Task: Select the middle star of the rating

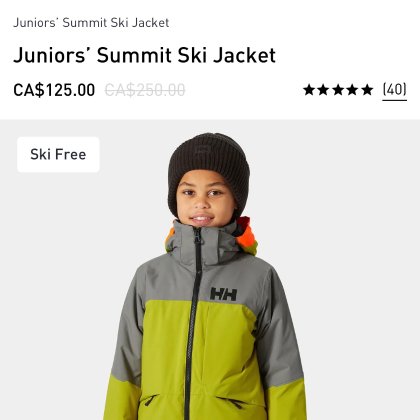Action: coord(338,90)
